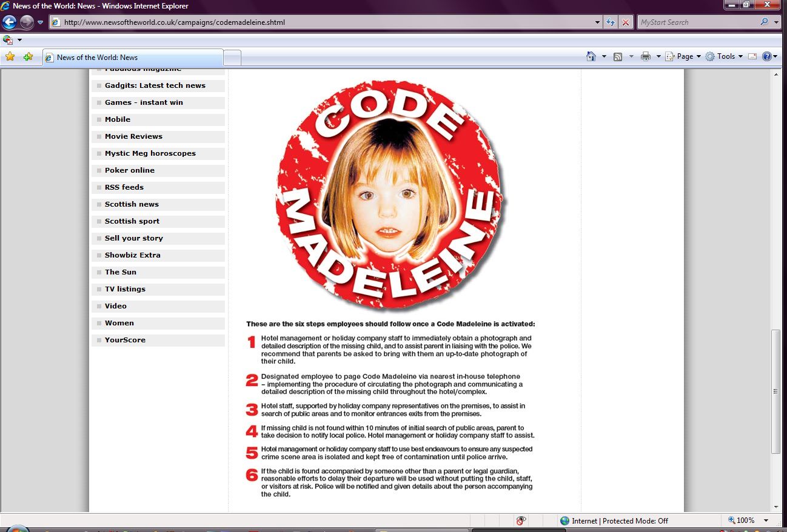
Task: Open a new blank tab
Action: [x=232, y=58]
